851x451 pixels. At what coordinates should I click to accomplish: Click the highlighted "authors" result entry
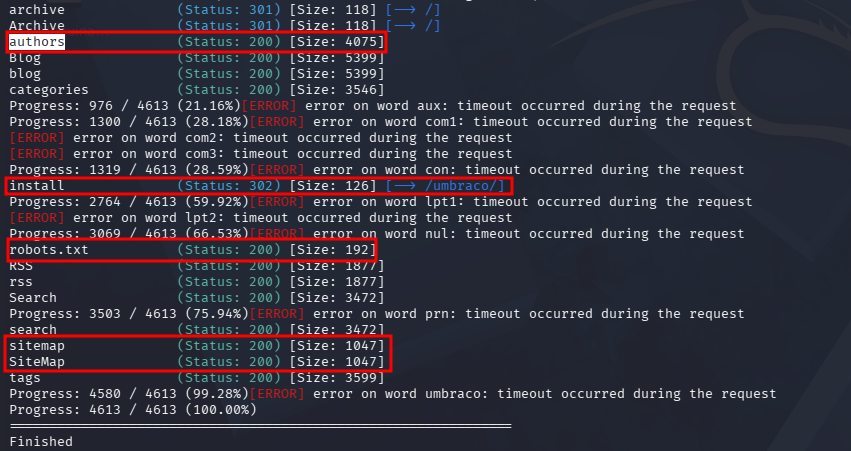[37, 42]
